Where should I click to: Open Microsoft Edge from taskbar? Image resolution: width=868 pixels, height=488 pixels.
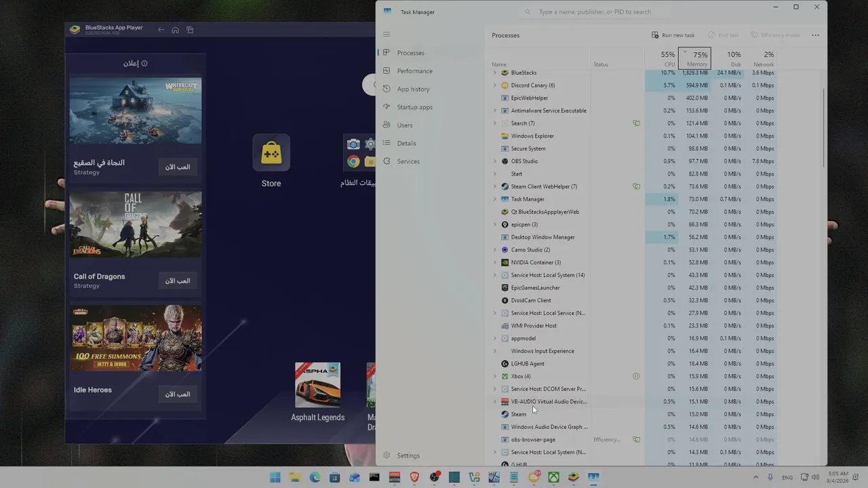315,477
